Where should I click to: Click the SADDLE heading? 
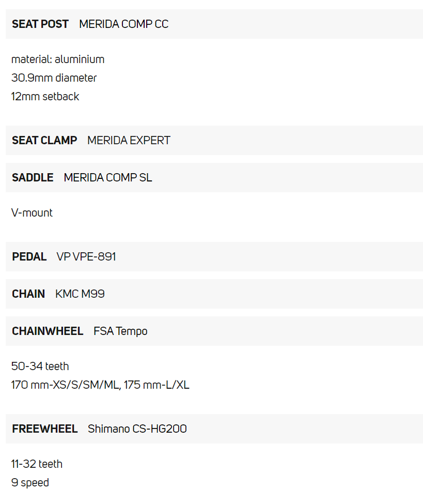[x=33, y=178]
